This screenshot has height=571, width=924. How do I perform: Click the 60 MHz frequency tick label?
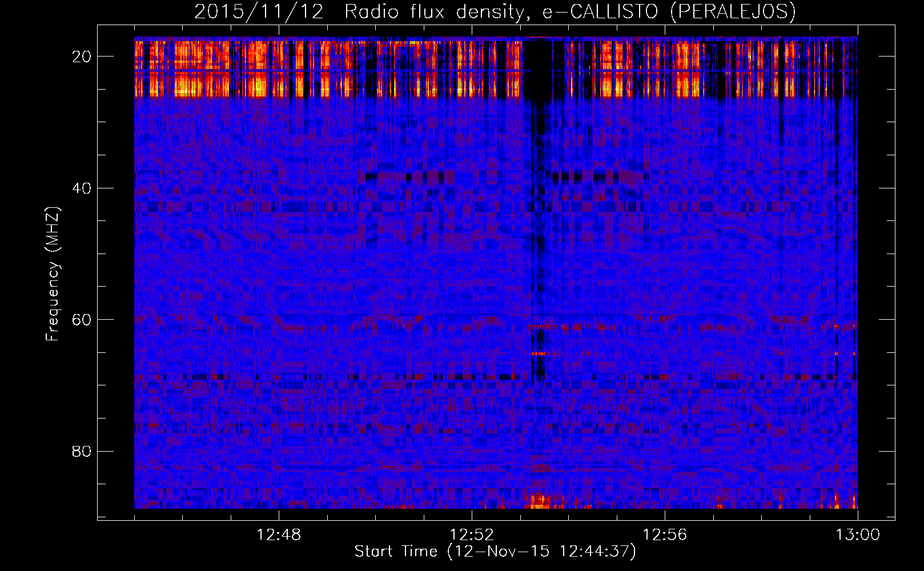82,320
